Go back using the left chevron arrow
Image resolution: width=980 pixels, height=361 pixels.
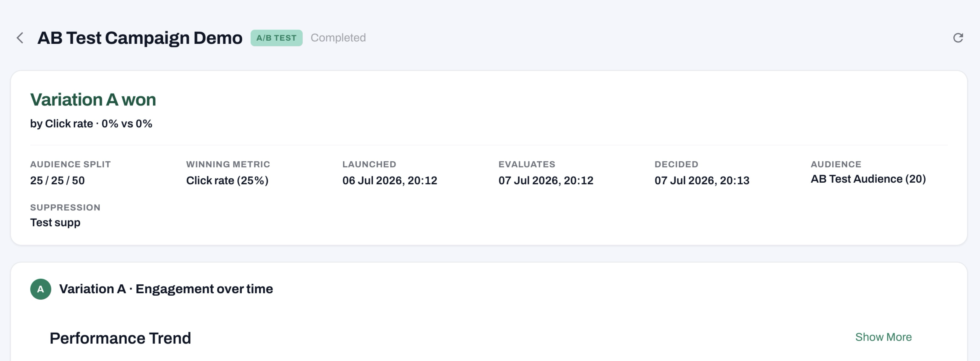[20, 38]
